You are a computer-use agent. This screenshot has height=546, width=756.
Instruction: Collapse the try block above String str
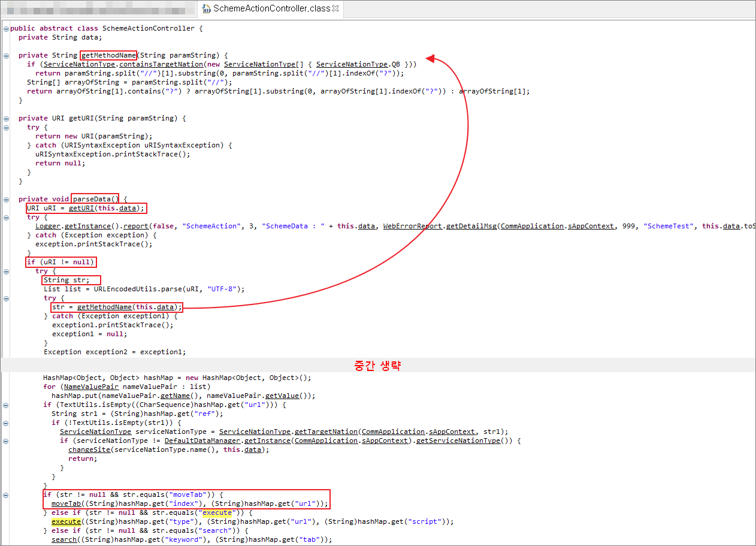coord(6,271)
